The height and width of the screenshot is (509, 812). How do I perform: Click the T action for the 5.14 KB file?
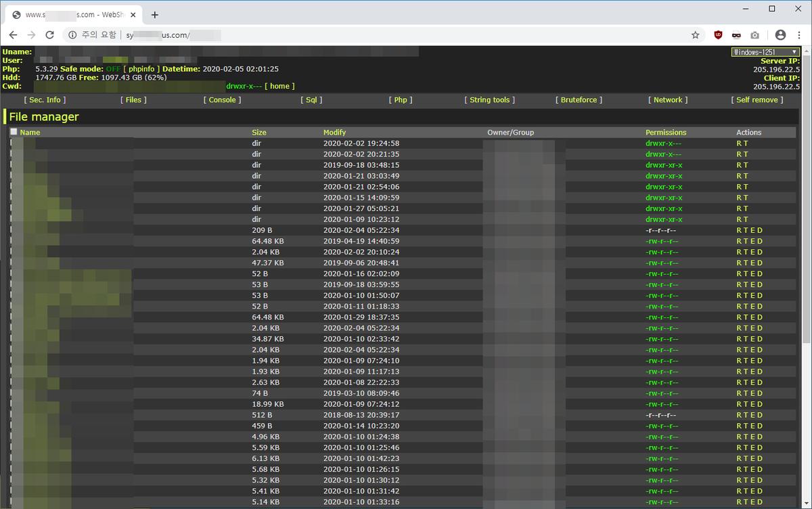746,502
